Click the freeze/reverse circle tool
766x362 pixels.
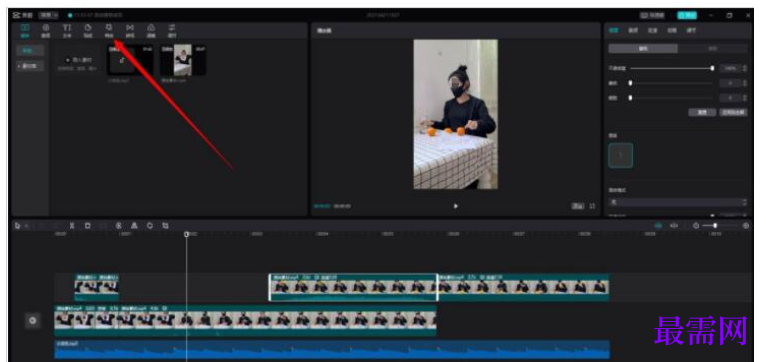pyautogui.click(x=118, y=226)
